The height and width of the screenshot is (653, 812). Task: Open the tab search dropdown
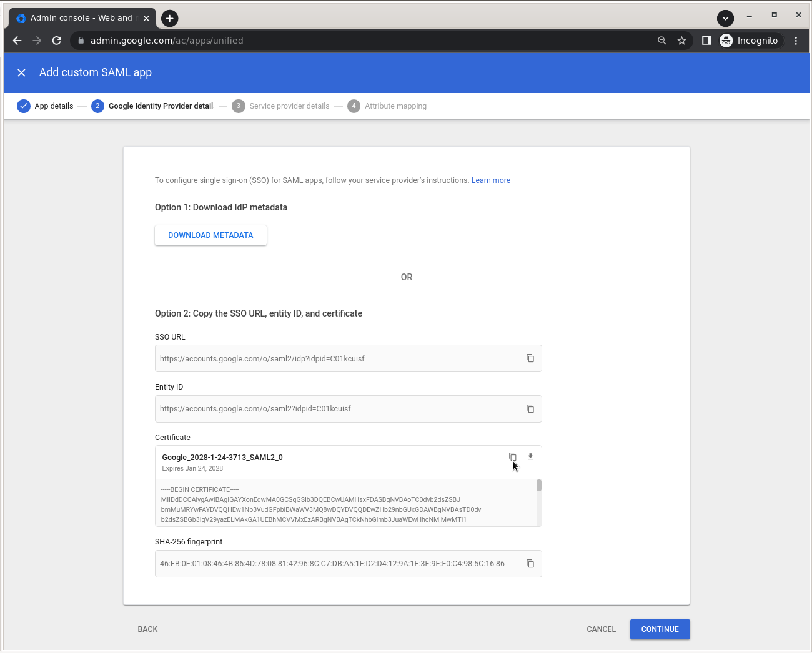725,18
